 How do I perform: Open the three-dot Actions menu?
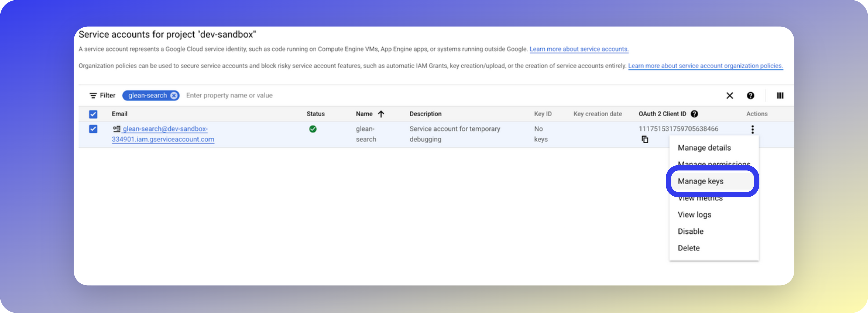753,129
